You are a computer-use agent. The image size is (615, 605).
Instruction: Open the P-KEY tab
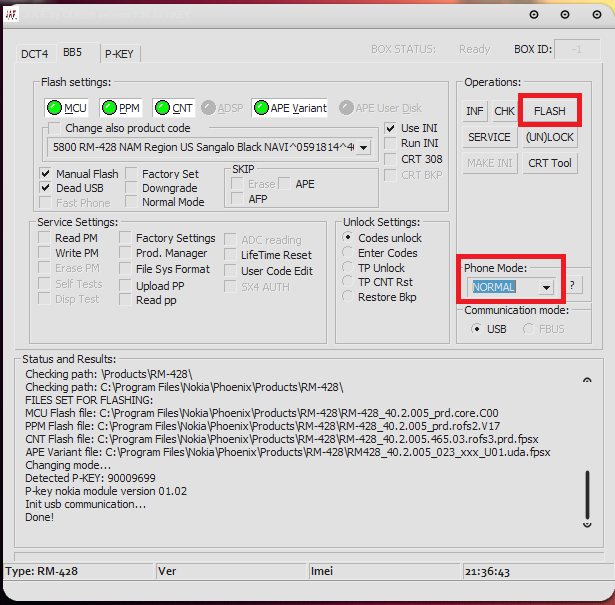click(x=120, y=54)
